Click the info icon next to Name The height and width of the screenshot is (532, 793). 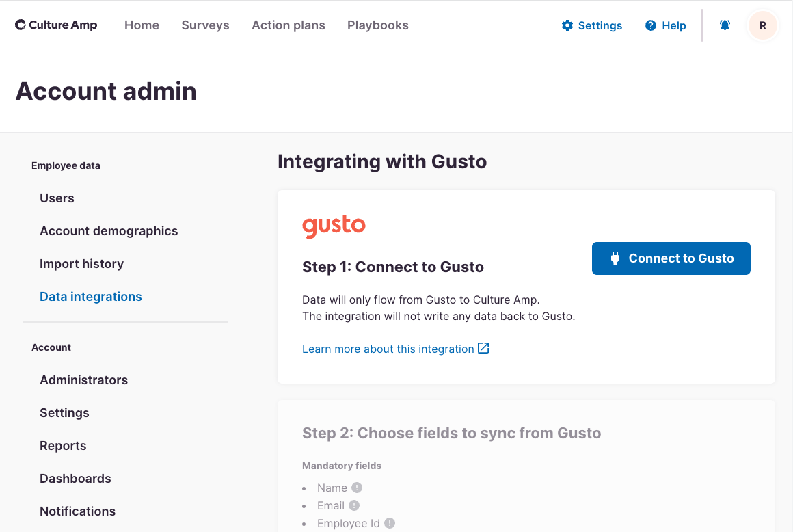[357, 488]
